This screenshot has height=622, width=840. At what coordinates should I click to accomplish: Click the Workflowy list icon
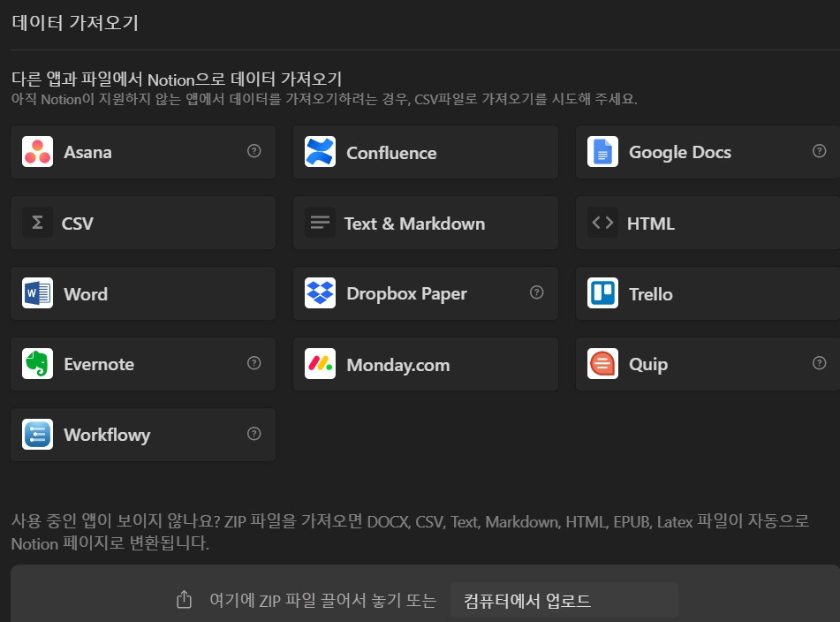[37, 434]
